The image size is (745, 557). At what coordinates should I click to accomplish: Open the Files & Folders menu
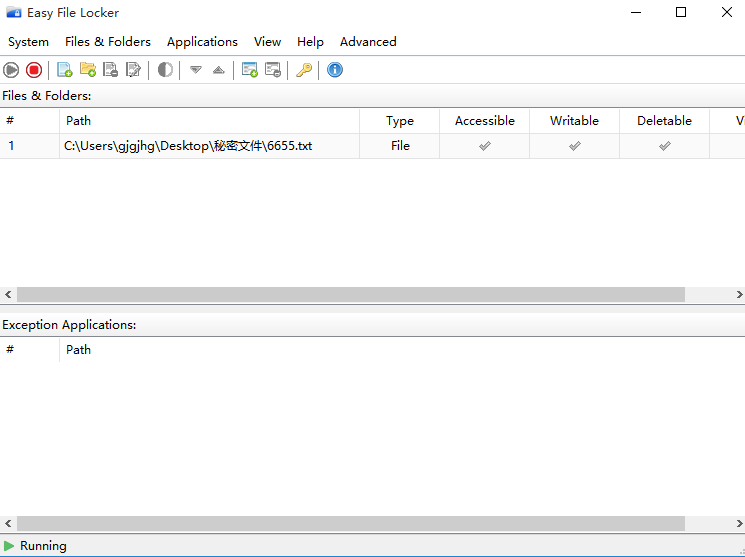[x=108, y=42]
